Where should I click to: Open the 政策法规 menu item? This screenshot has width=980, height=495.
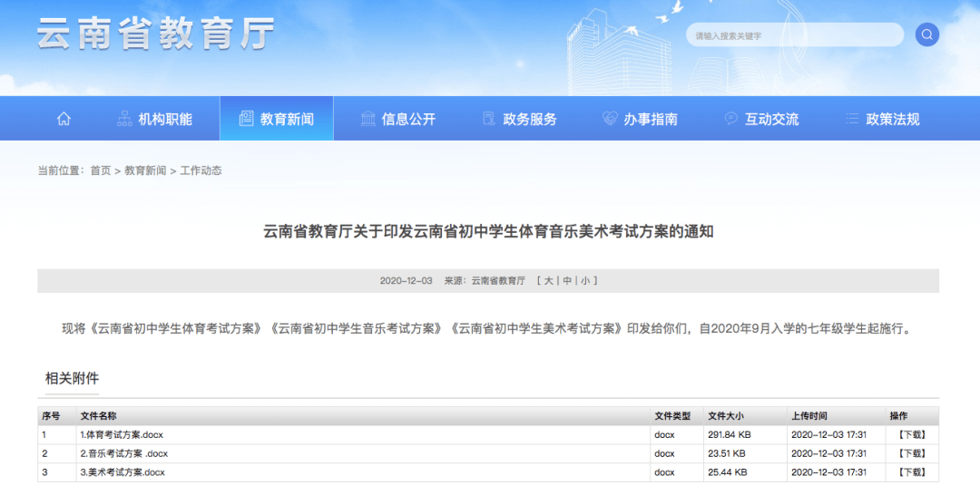click(893, 119)
